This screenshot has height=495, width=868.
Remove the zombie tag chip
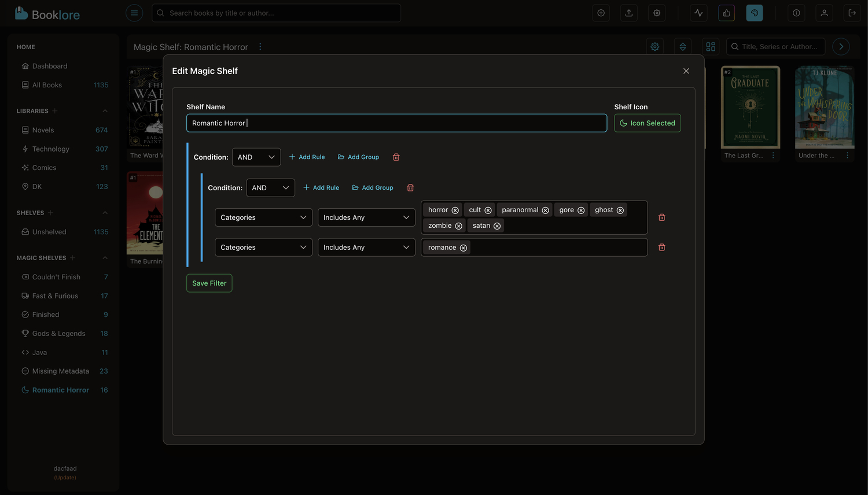[x=458, y=226]
